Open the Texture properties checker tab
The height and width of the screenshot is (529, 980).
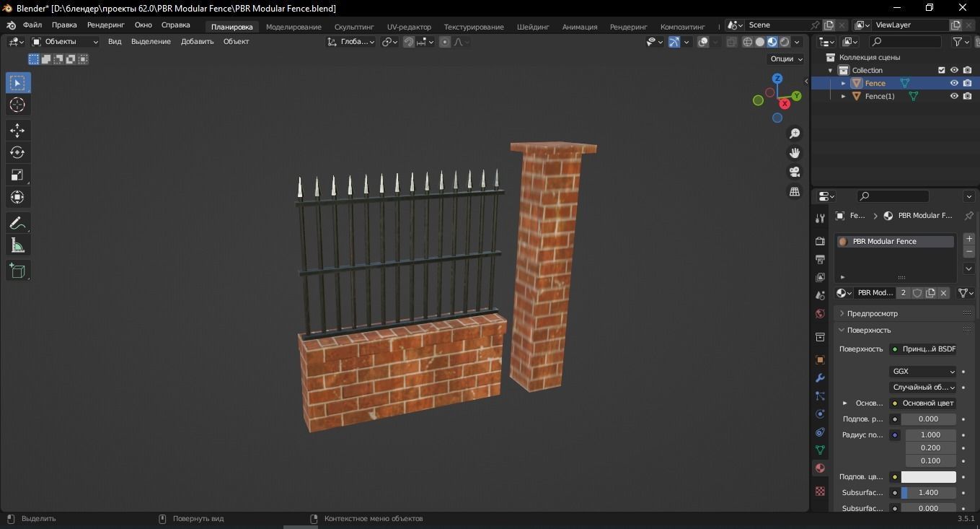tap(820, 491)
